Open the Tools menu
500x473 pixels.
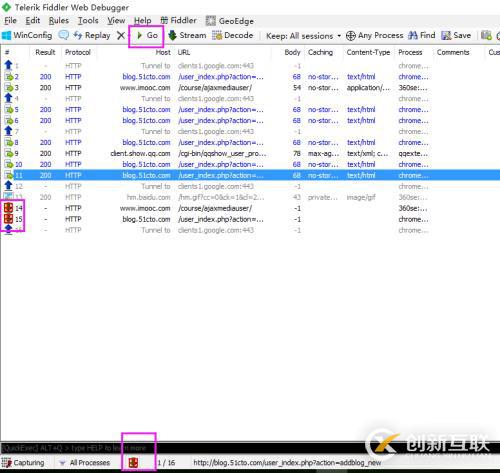click(88, 21)
